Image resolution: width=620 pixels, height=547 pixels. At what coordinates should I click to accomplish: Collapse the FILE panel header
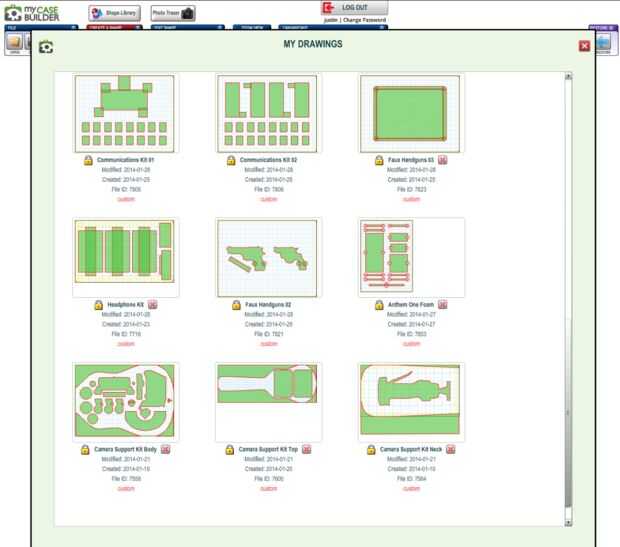(x=41, y=27)
